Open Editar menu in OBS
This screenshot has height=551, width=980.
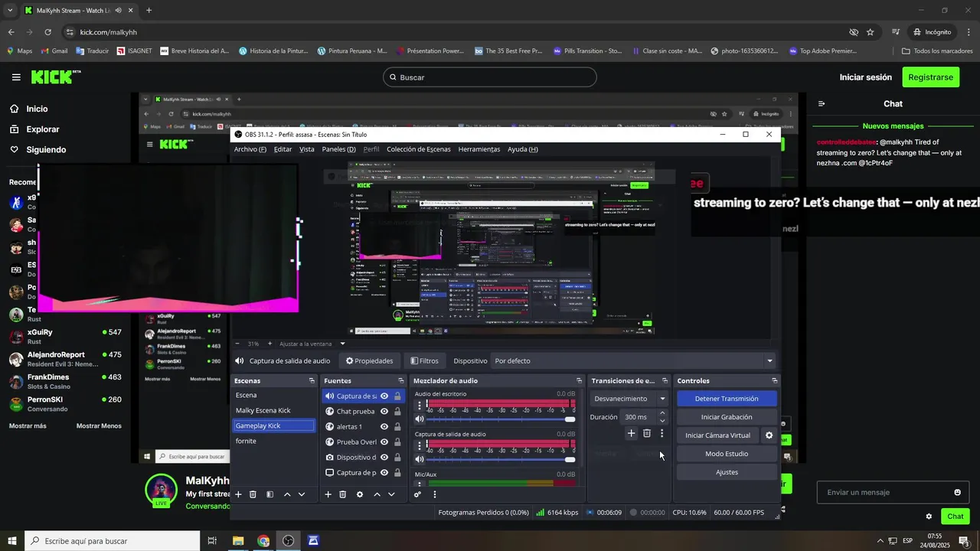point(283,149)
